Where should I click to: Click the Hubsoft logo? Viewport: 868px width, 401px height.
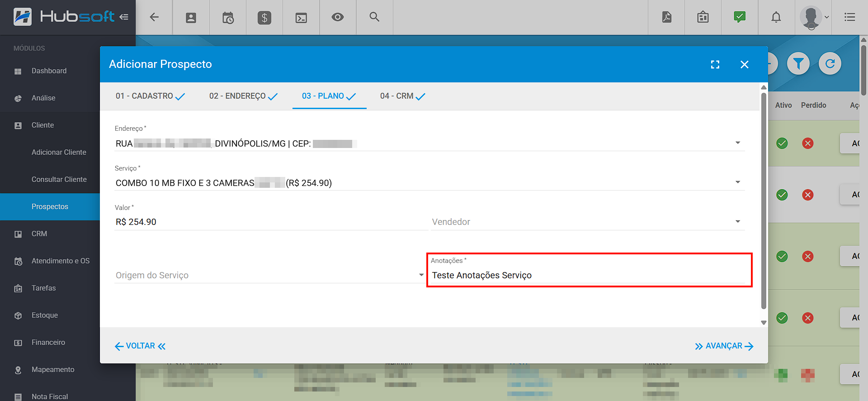click(64, 17)
